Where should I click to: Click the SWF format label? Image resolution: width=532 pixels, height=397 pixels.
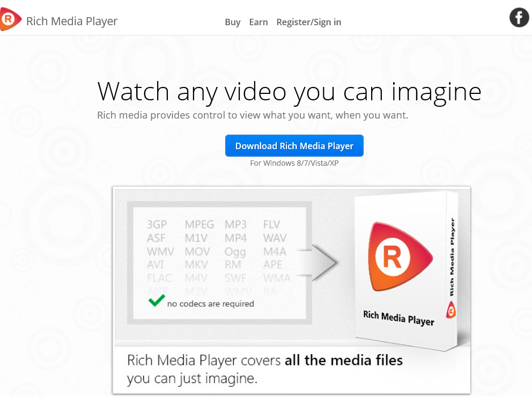(235, 278)
